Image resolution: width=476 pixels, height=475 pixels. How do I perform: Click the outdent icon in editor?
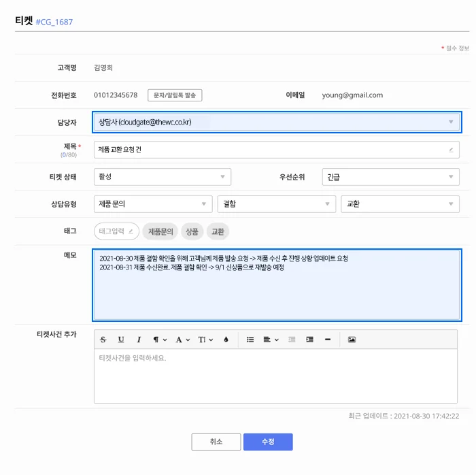292,340
